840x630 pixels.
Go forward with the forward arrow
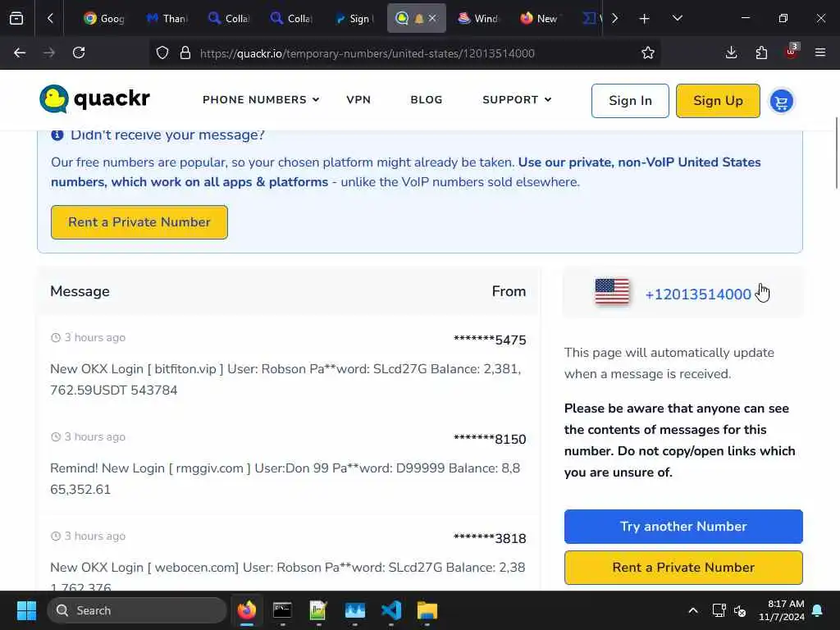coord(49,52)
